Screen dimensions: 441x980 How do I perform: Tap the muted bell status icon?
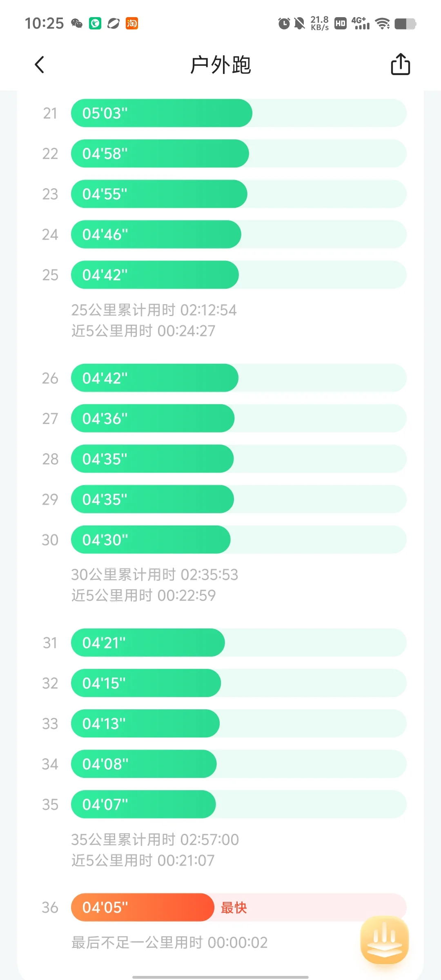pyautogui.click(x=300, y=23)
